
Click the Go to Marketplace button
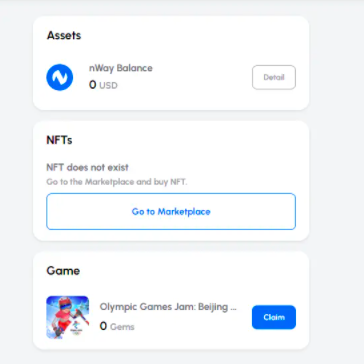[x=171, y=212]
